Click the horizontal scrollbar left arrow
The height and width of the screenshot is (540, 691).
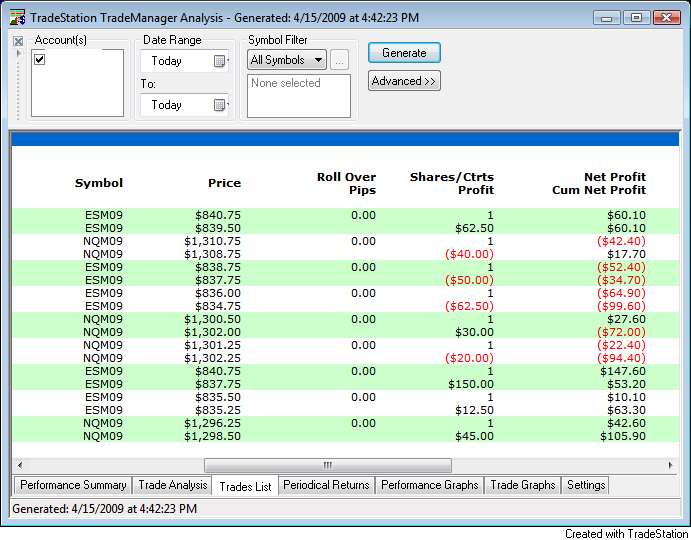coord(20,465)
